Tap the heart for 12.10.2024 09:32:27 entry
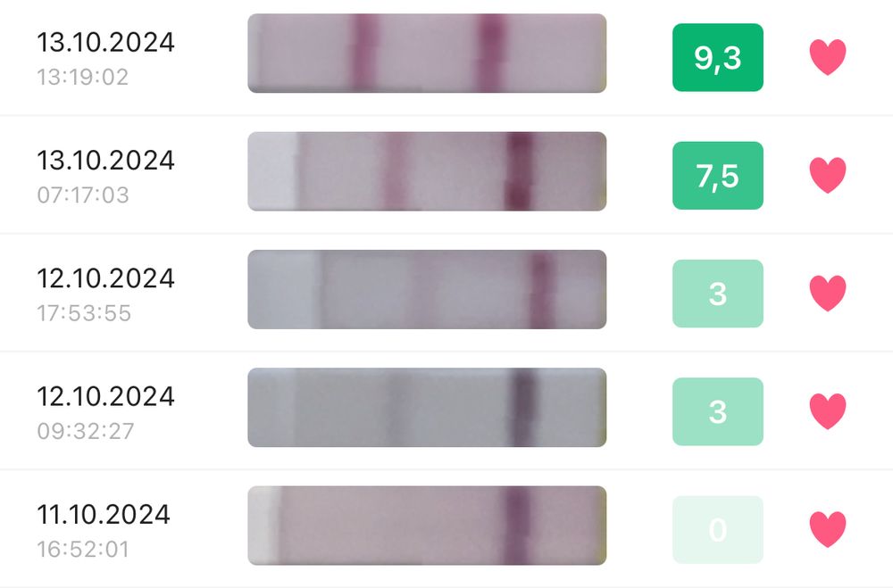Screen dimensions: 893x588 click(x=828, y=411)
